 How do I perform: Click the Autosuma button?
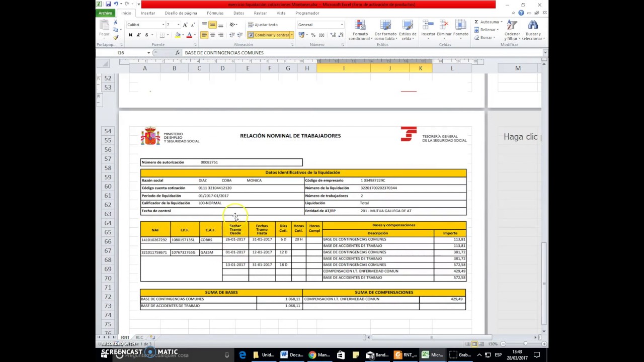pyautogui.click(x=487, y=22)
